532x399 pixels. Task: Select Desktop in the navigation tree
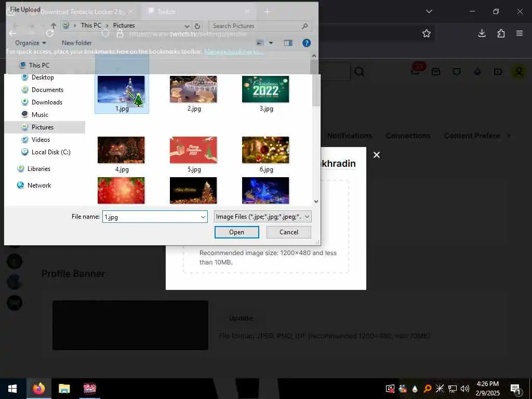tap(43, 77)
